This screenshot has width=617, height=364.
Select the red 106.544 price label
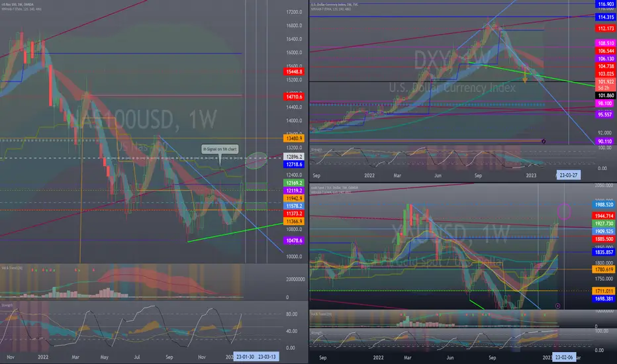pos(606,51)
